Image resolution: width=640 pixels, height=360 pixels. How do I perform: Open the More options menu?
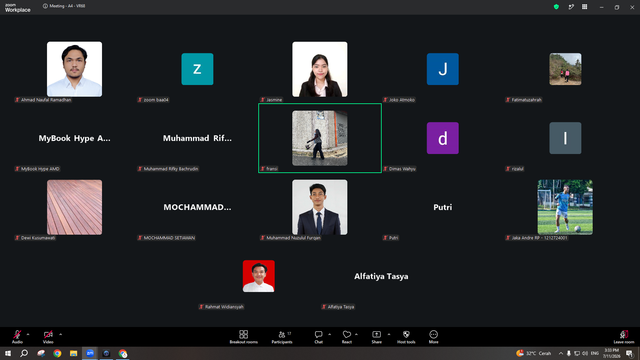tap(433, 337)
